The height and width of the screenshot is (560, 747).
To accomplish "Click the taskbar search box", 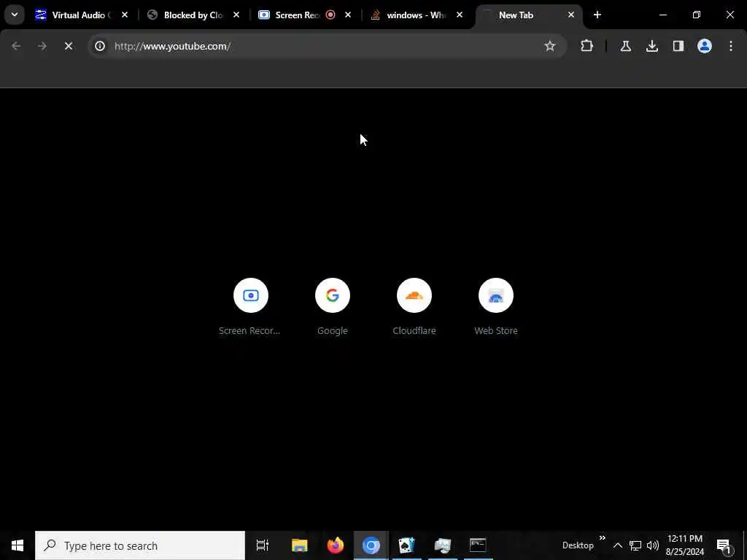I will [x=140, y=545].
